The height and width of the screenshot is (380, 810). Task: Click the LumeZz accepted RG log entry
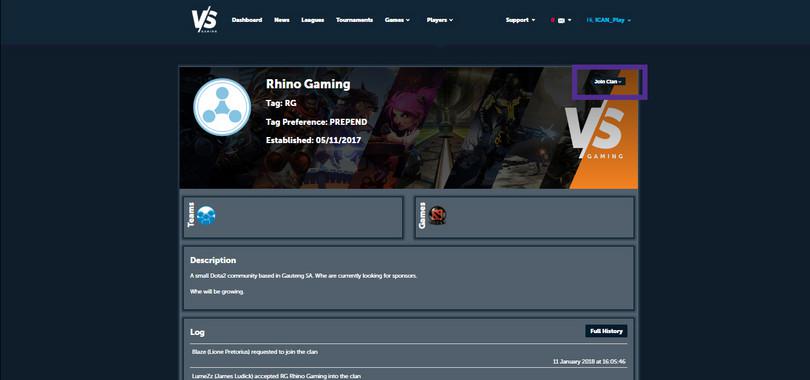pyautogui.click(x=409, y=374)
